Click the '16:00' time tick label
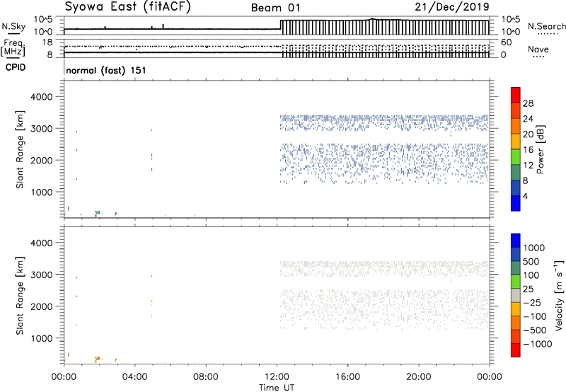566x392 pixels. tap(347, 377)
